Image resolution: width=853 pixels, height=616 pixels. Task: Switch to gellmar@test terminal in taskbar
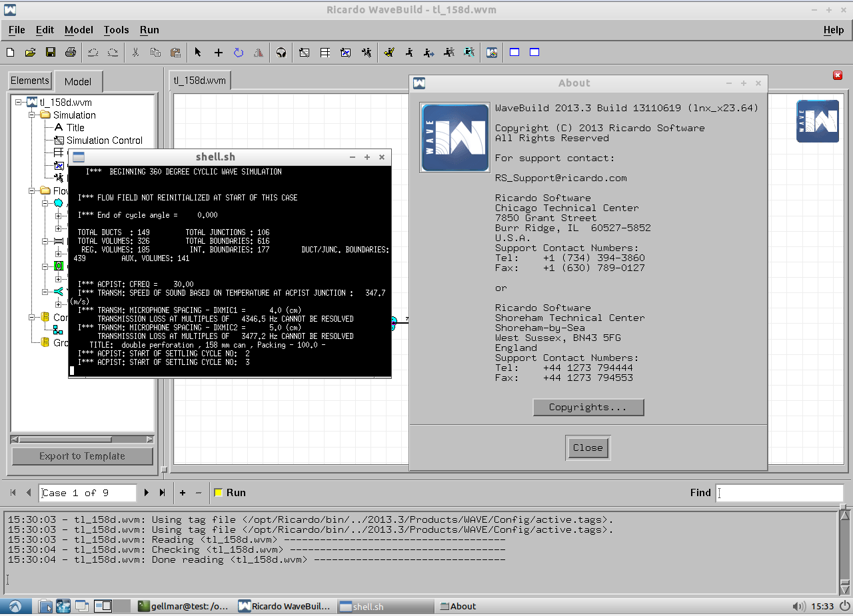coord(183,606)
